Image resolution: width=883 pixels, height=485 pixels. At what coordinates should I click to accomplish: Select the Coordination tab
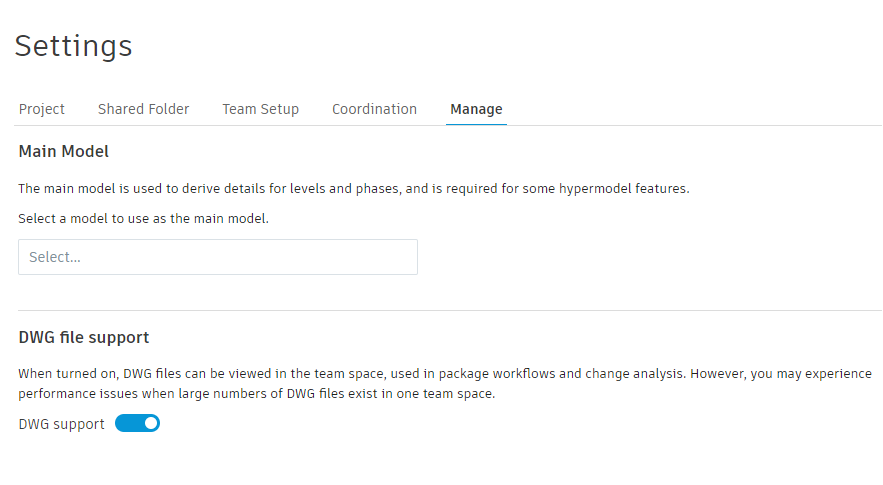click(x=374, y=109)
